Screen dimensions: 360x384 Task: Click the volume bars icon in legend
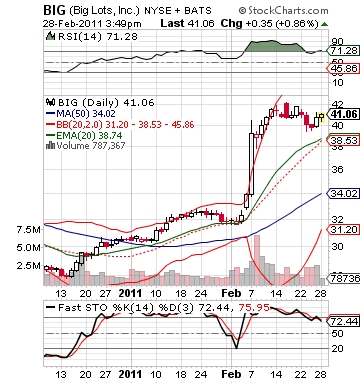click(x=50, y=145)
